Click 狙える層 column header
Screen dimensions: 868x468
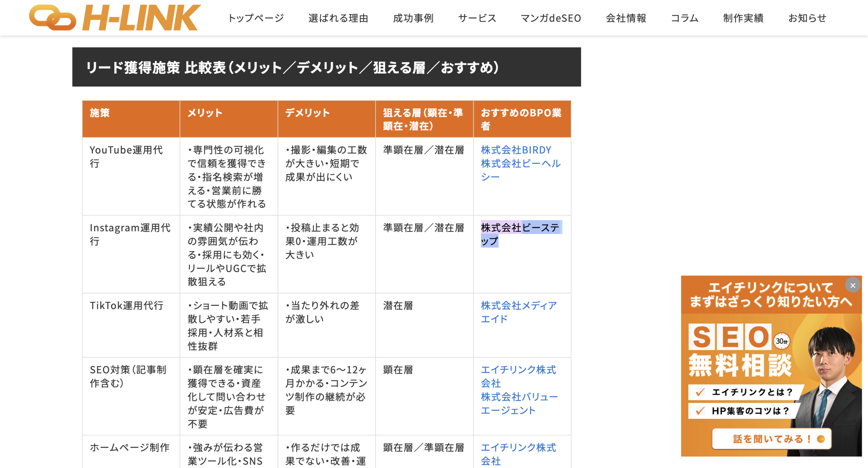[x=424, y=119]
